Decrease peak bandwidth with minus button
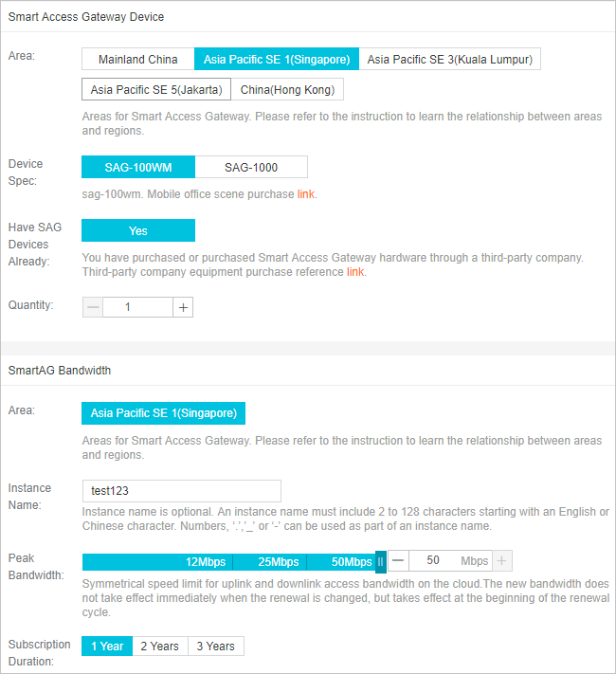The width and height of the screenshot is (616, 674). [398, 560]
